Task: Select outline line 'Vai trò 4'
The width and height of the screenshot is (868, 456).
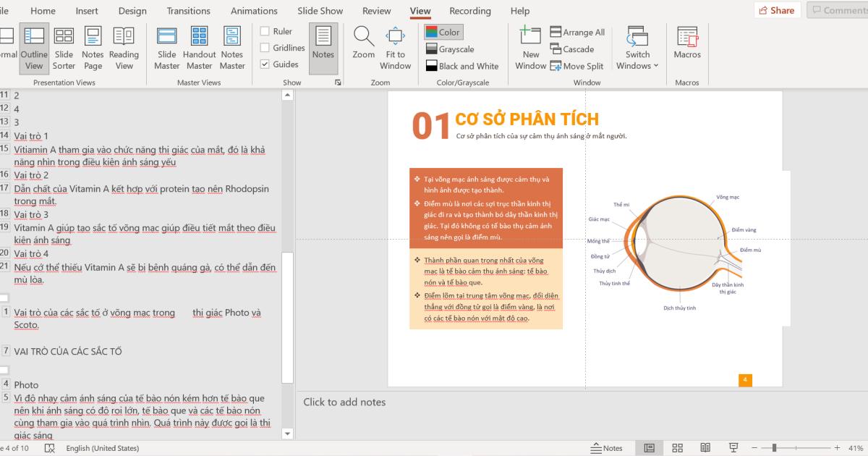Action: (x=31, y=254)
